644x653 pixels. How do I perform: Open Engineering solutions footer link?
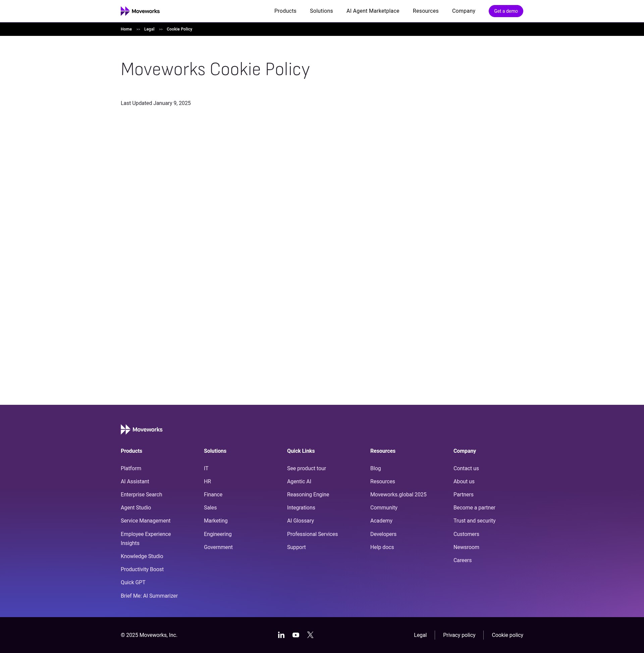tap(218, 534)
